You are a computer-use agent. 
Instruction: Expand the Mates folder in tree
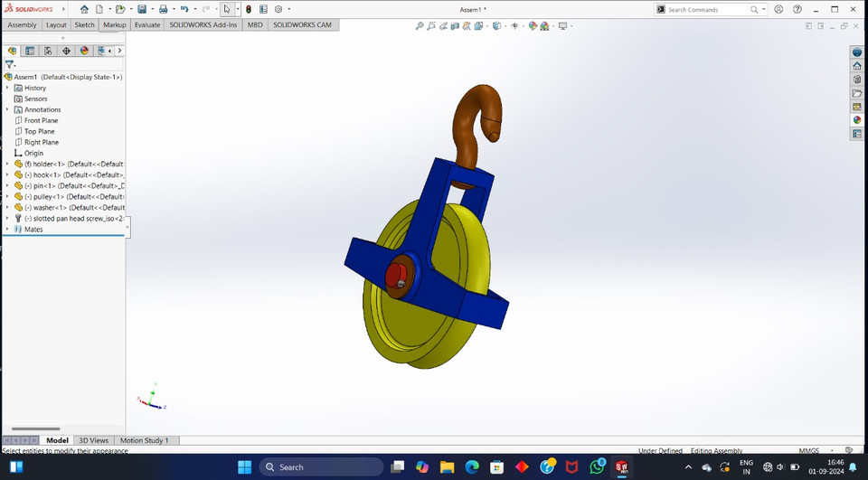[7, 230]
